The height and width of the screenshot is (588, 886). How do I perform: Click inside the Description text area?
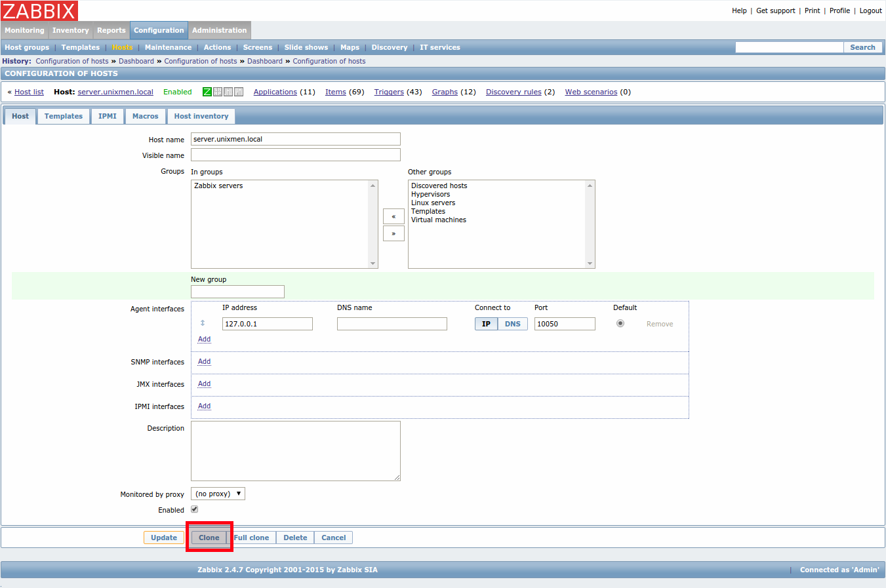[296, 451]
